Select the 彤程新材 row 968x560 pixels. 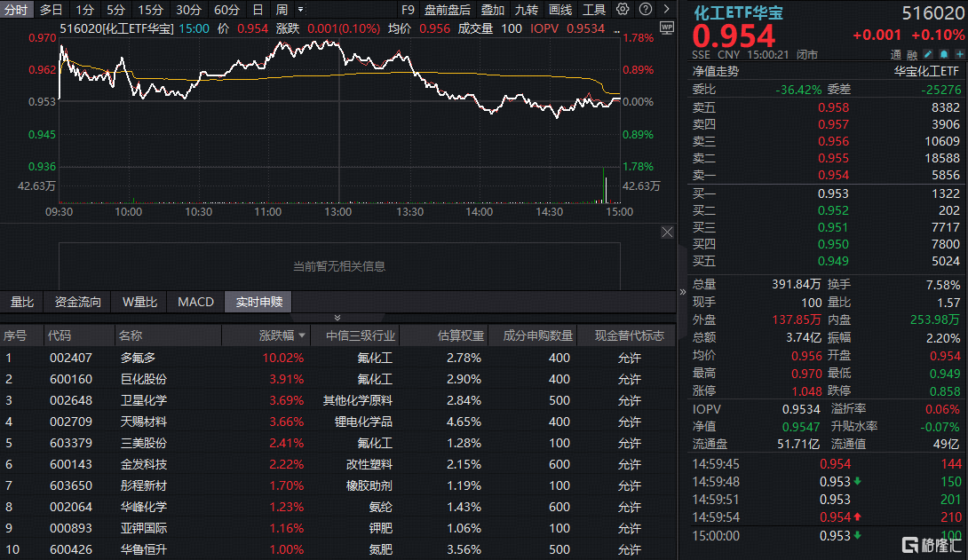click(338, 485)
